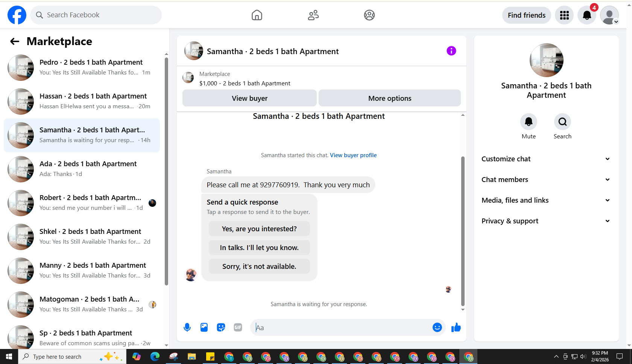Focus the Search Facebook field

pyautogui.click(x=96, y=15)
